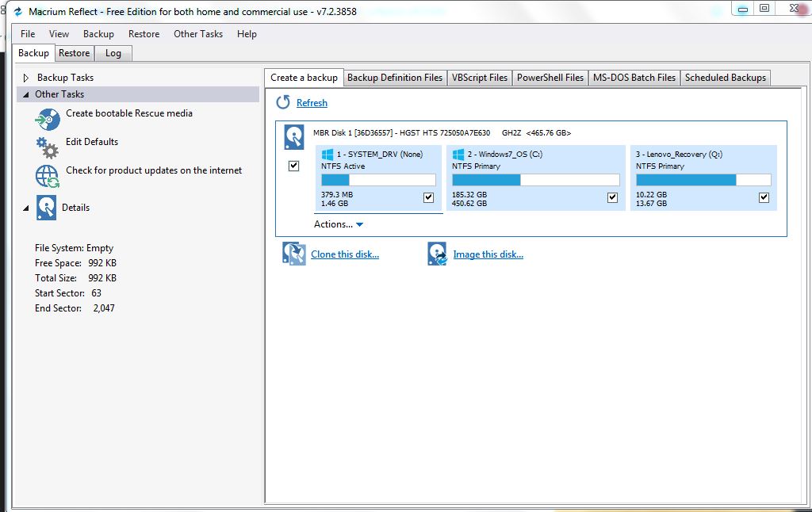The height and width of the screenshot is (512, 812).
Task: Click the MBR Disk 1 drive icon
Action: pyautogui.click(x=293, y=137)
